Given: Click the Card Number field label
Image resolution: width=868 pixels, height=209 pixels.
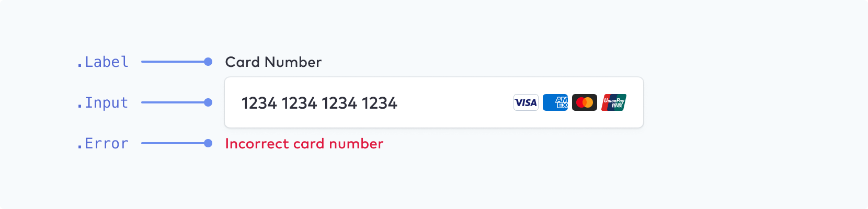Looking at the screenshot, I should [x=273, y=62].
